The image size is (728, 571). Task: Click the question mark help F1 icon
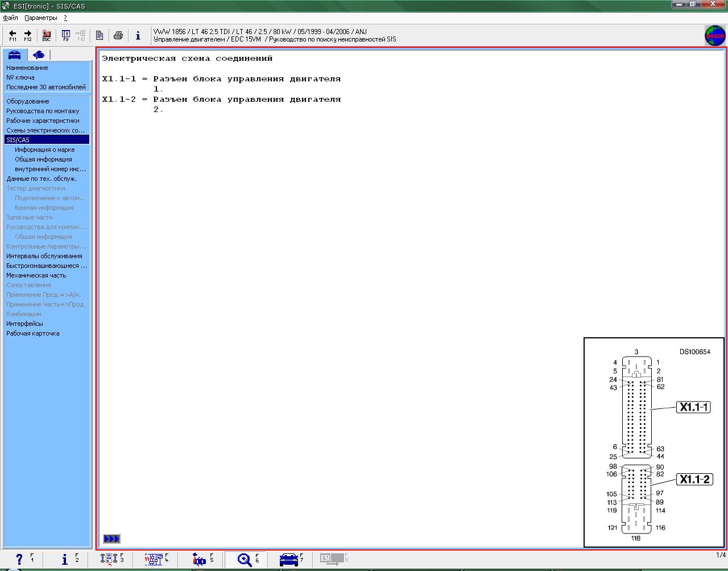(x=19, y=560)
